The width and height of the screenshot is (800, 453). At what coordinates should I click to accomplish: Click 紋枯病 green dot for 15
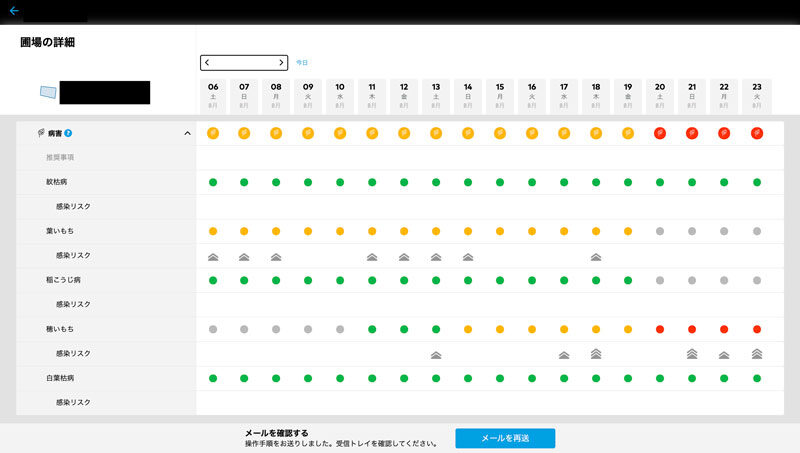click(500, 182)
